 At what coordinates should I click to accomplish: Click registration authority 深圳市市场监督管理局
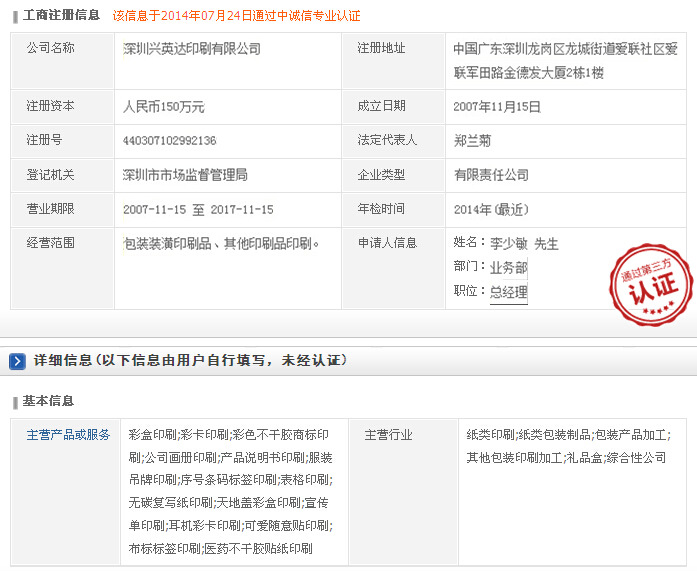click(184, 175)
